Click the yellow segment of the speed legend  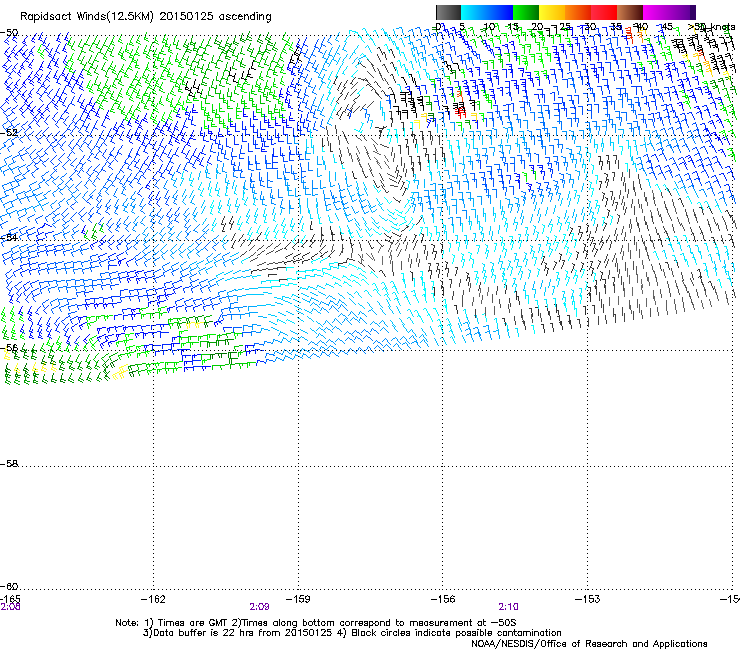coord(552,12)
